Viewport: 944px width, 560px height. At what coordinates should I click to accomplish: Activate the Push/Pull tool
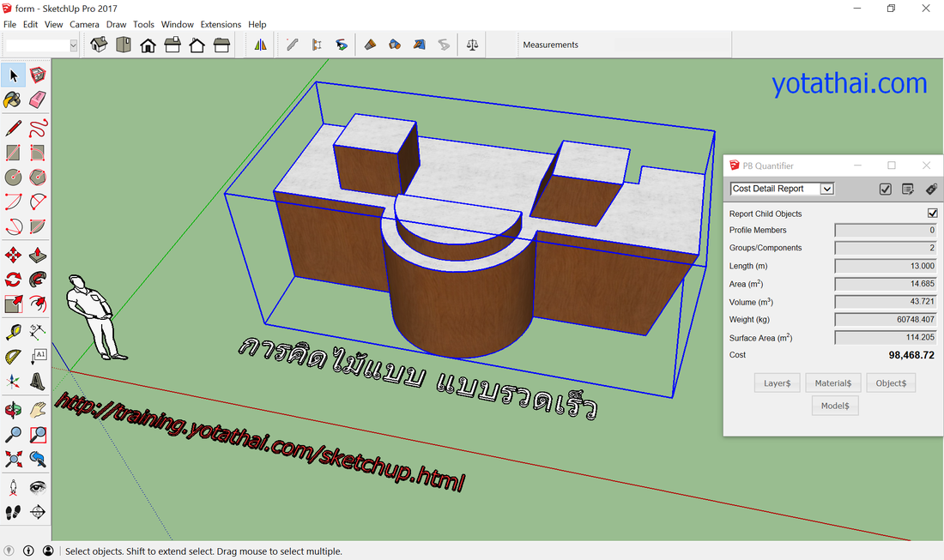[x=37, y=255]
